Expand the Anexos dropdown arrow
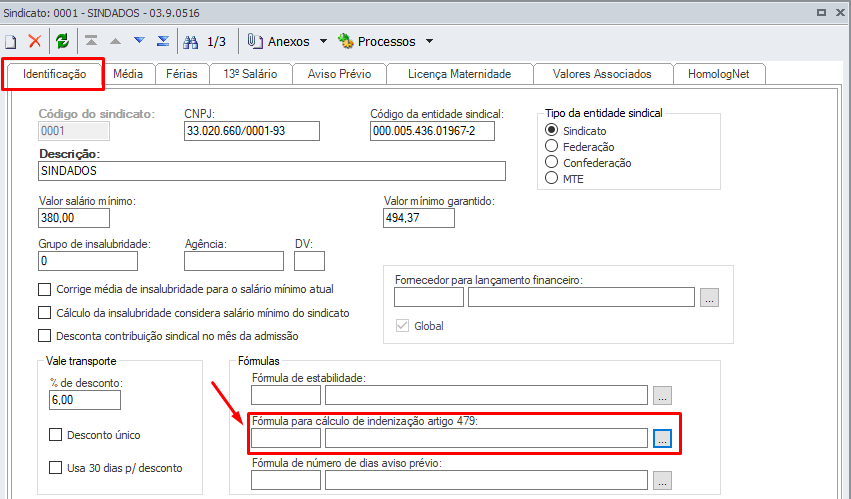The height and width of the screenshot is (499, 851). (323, 41)
